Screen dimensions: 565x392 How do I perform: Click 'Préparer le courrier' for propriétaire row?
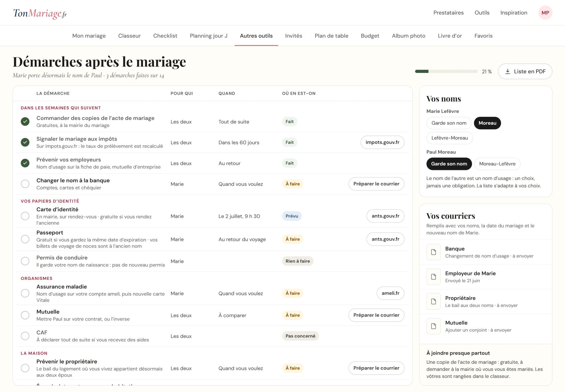376,368
